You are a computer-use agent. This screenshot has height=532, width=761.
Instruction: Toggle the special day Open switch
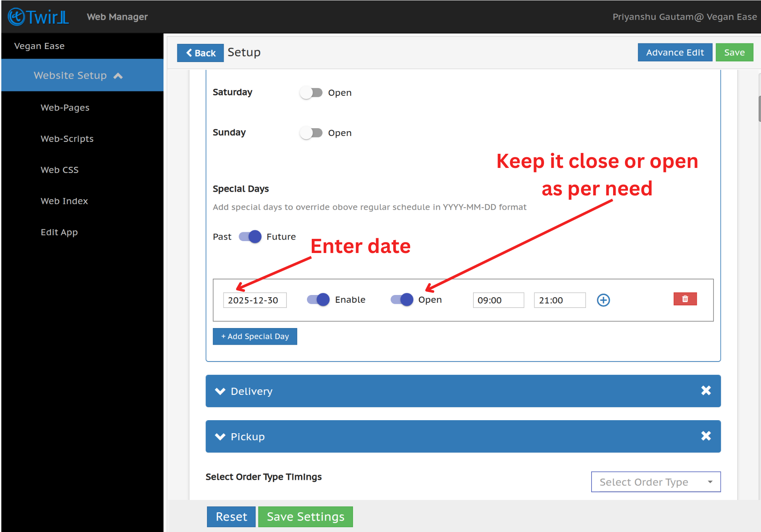click(x=402, y=299)
